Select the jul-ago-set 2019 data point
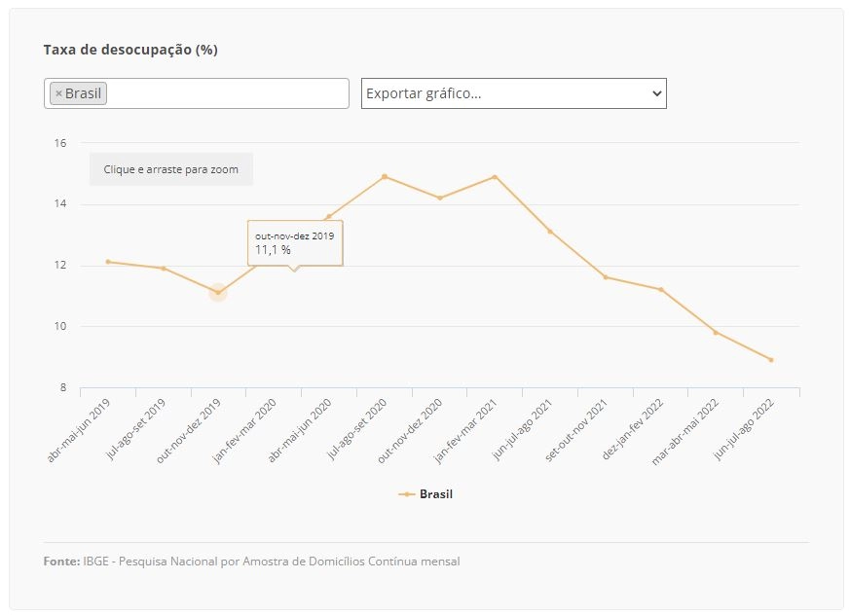Image resolution: width=850 pixels, height=616 pixels. [164, 269]
